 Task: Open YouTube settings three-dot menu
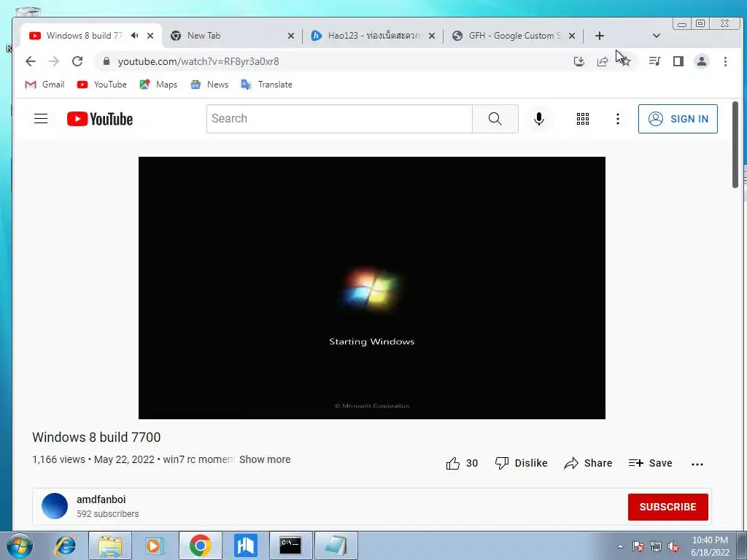click(617, 119)
